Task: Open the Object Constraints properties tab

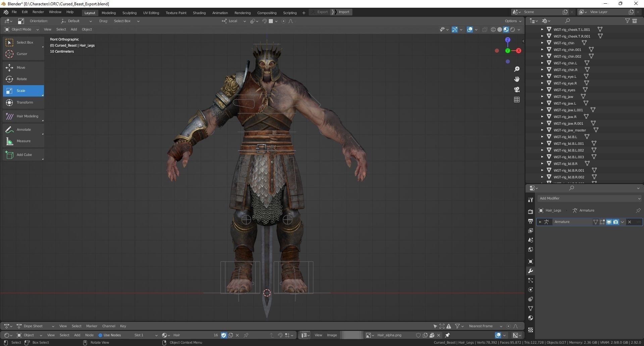Action: [531, 299]
